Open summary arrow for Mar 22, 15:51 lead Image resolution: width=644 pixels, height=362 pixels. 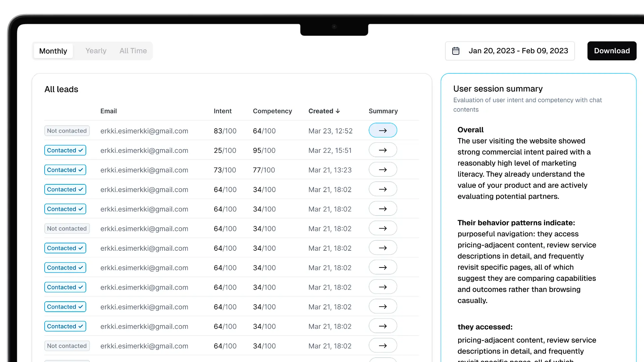coord(383,150)
